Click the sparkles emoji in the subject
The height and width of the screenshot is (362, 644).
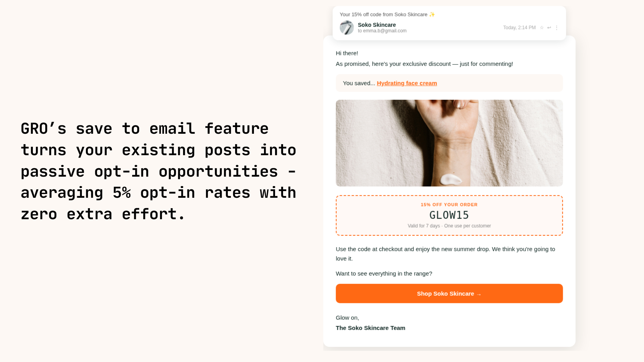coord(432,14)
